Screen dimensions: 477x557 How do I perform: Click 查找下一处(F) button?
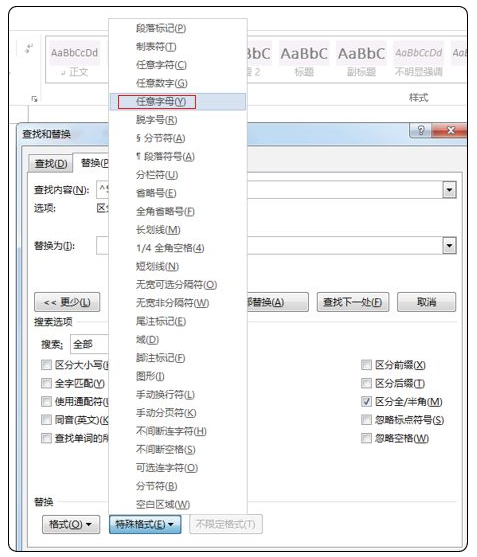(x=353, y=302)
